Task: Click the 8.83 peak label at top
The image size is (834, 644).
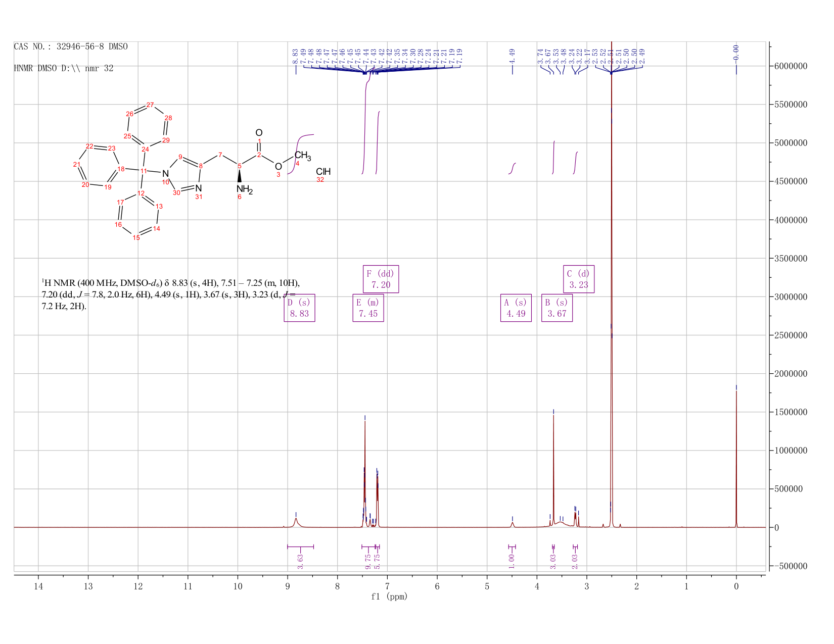Action: (x=295, y=56)
